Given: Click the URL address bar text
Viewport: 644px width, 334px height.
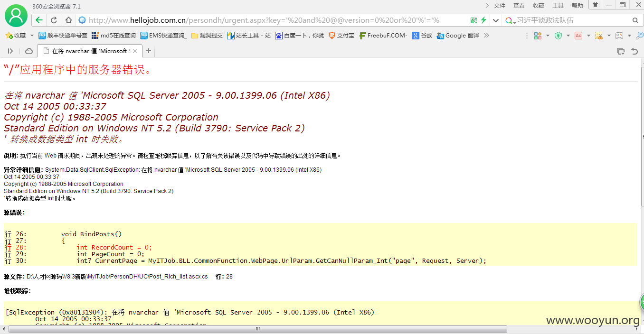Looking at the screenshot, I should tap(264, 20).
